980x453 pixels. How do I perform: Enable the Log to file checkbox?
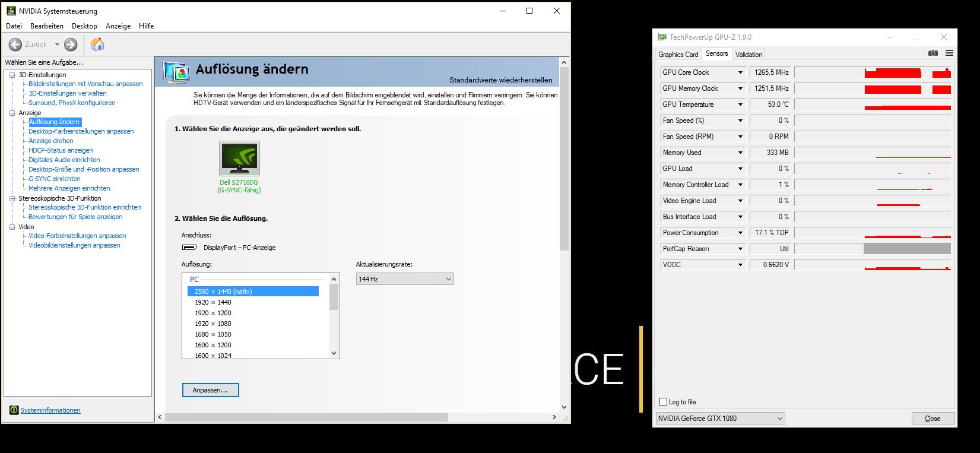click(664, 402)
